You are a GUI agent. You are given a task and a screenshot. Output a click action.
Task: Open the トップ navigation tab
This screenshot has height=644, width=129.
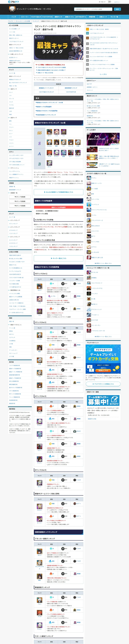(14, 17)
